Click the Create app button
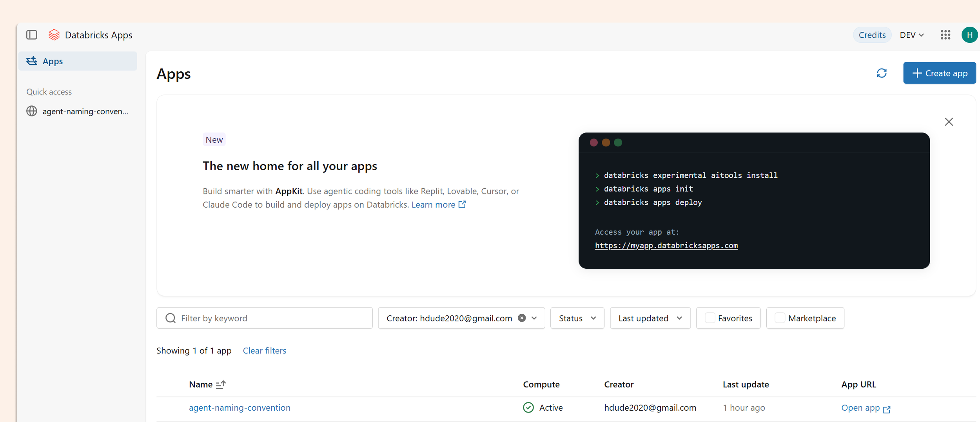980x422 pixels. (x=939, y=73)
